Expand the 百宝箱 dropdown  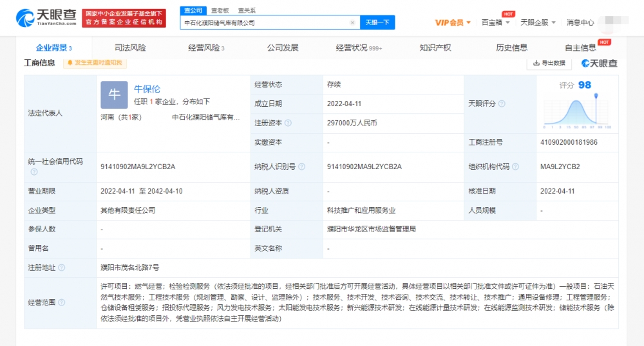495,23
